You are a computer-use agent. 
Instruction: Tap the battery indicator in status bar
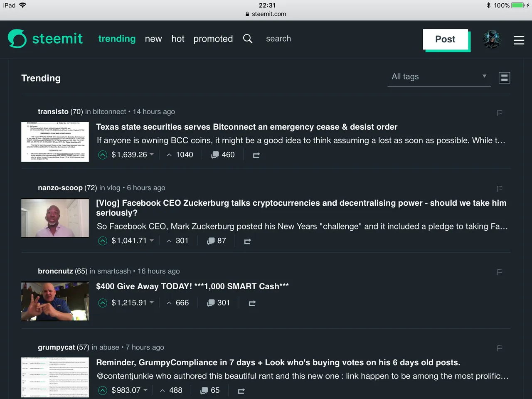(x=517, y=5)
